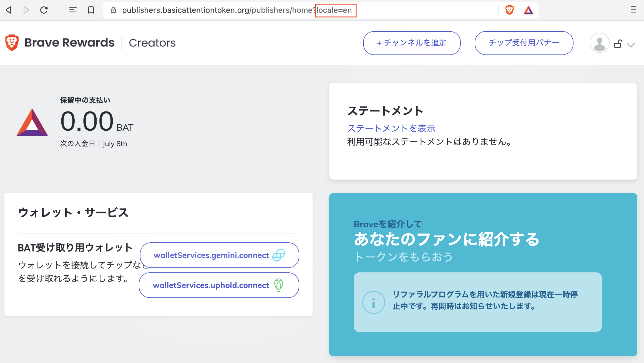Click the Gemini logo icon
This screenshot has width=644, height=363.
point(279,255)
